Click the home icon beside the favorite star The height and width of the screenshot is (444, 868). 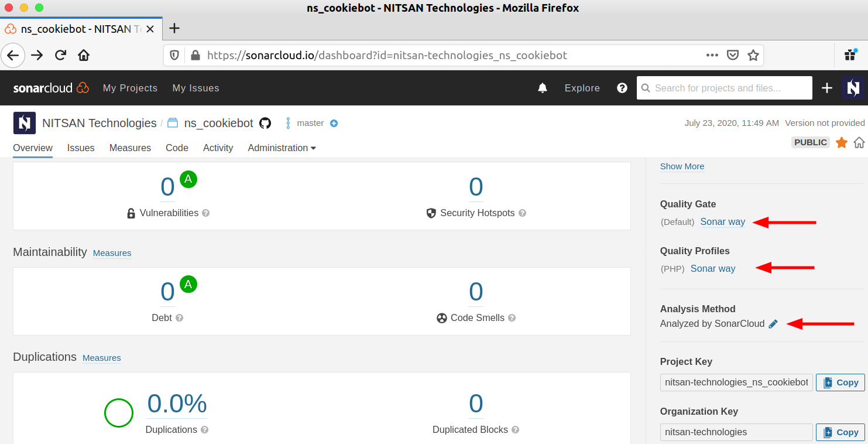pyautogui.click(x=859, y=142)
